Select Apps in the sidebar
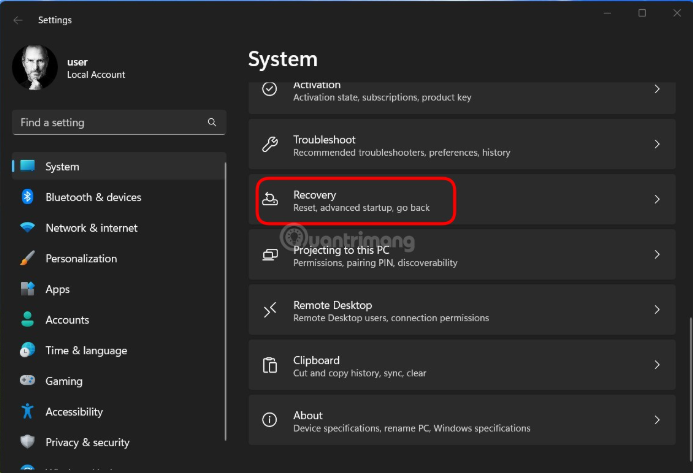This screenshot has width=693, height=473. point(57,289)
